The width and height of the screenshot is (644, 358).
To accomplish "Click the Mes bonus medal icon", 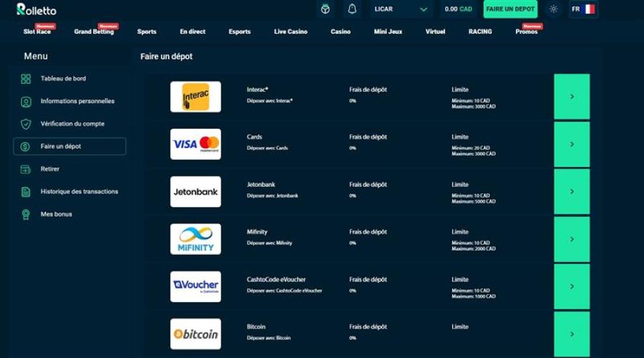I will tap(26, 214).
